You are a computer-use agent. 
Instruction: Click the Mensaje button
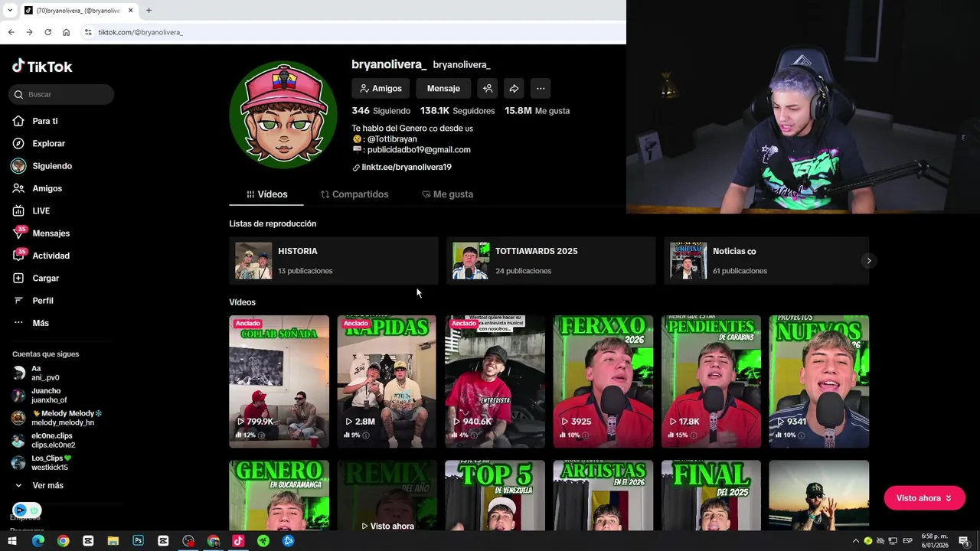click(443, 89)
